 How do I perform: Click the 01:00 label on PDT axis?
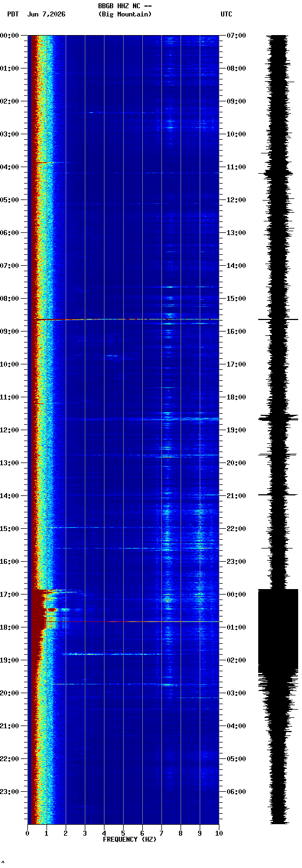[x=9, y=68]
